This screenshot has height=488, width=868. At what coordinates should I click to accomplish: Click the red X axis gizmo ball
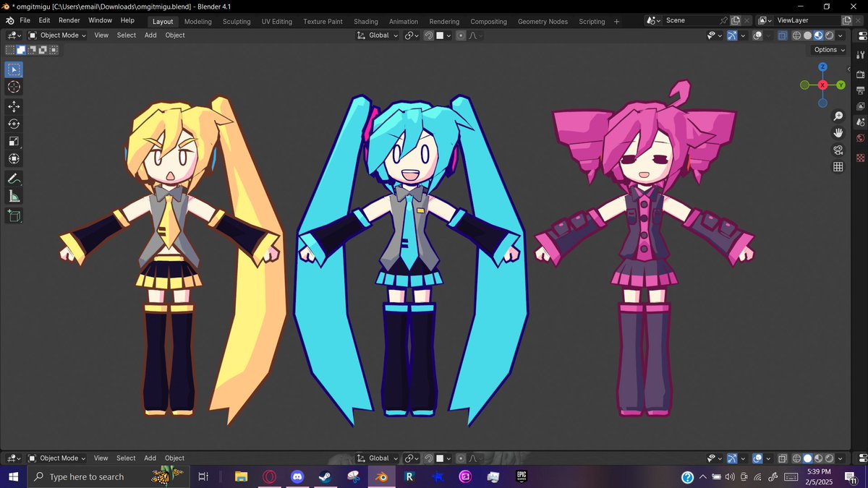pyautogui.click(x=822, y=85)
